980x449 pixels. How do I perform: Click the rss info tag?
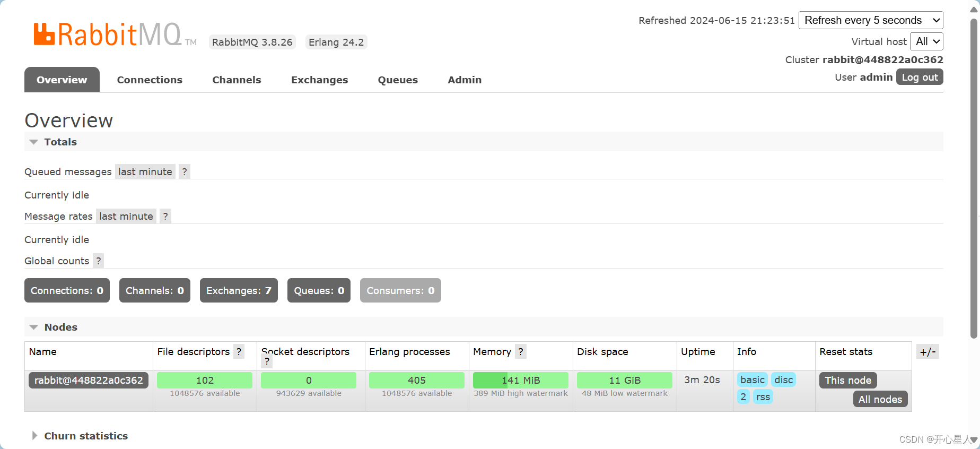[763, 396]
